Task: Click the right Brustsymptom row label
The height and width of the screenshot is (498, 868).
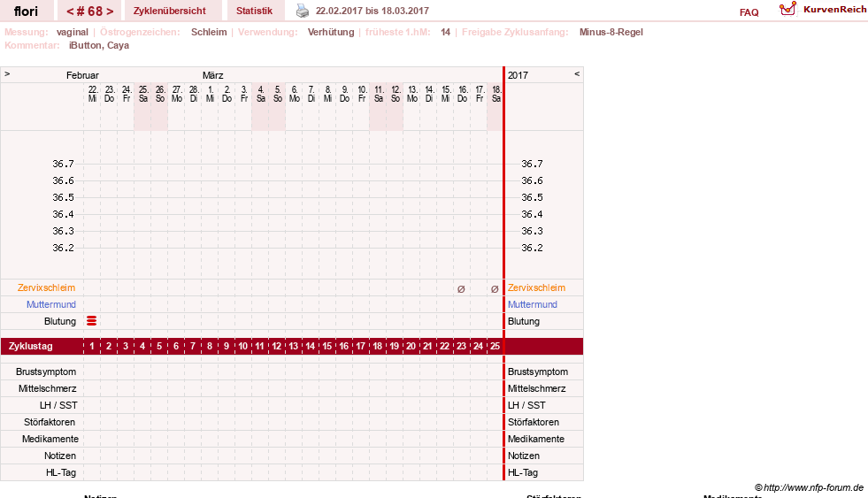Action: point(538,372)
